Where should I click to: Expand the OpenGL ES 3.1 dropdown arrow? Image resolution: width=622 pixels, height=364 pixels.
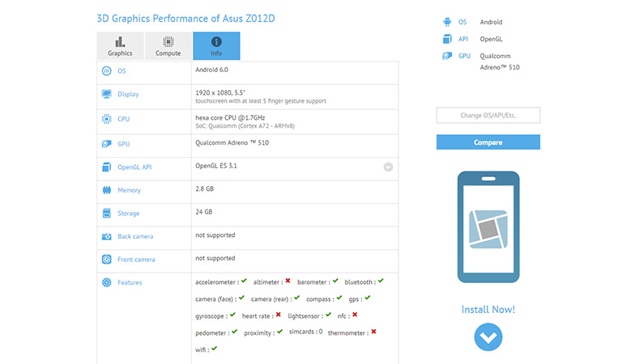[x=388, y=167]
